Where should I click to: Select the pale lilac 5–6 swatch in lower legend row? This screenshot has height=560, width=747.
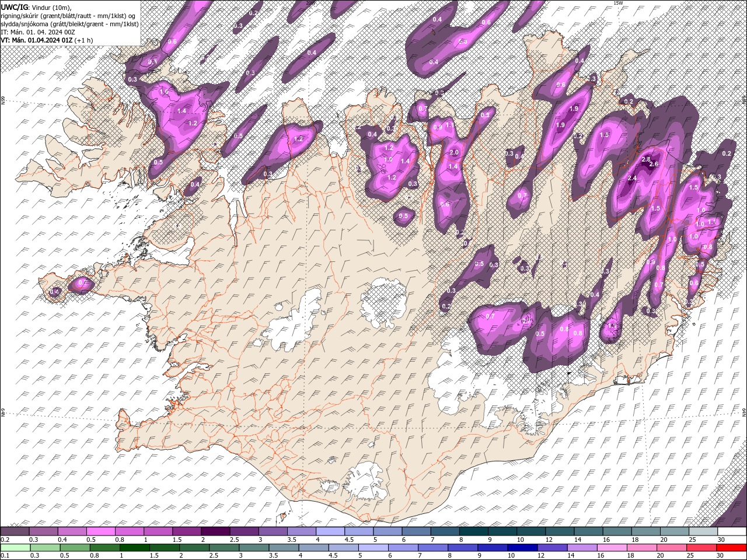[372, 548]
